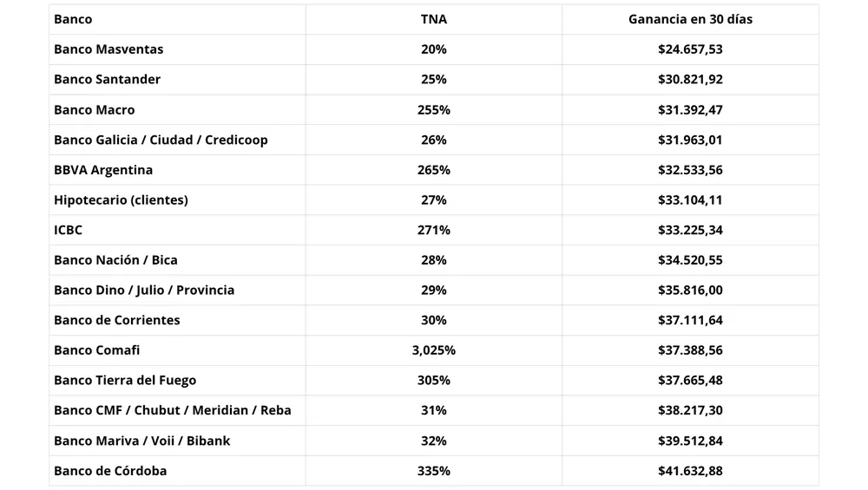The image size is (868, 490).
Task: Click Banco CMF / Chubut / Meridian / Reba
Action: click(x=173, y=410)
